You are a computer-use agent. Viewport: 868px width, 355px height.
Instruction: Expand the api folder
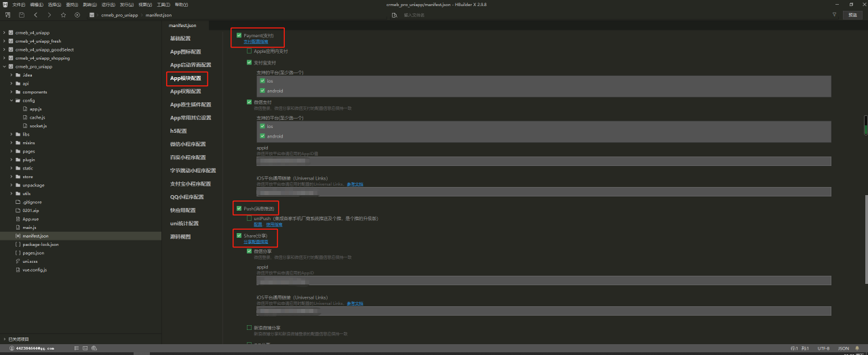point(12,83)
